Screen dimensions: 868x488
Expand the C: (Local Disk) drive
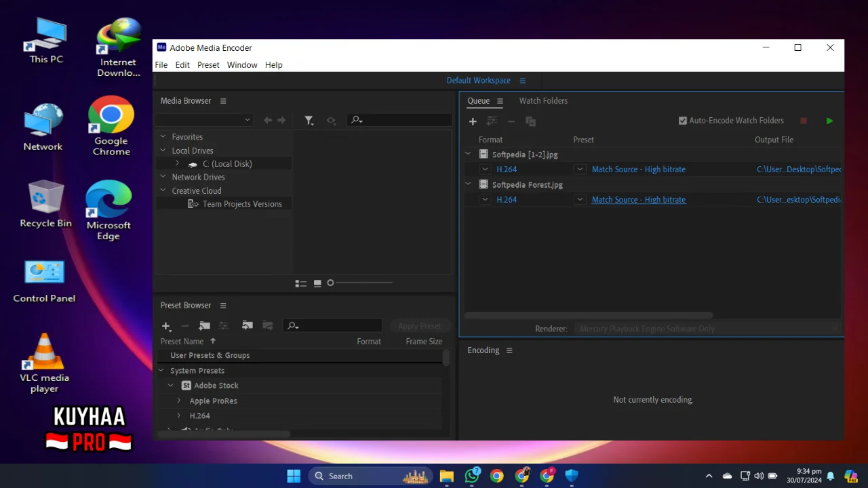tap(177, 163)
